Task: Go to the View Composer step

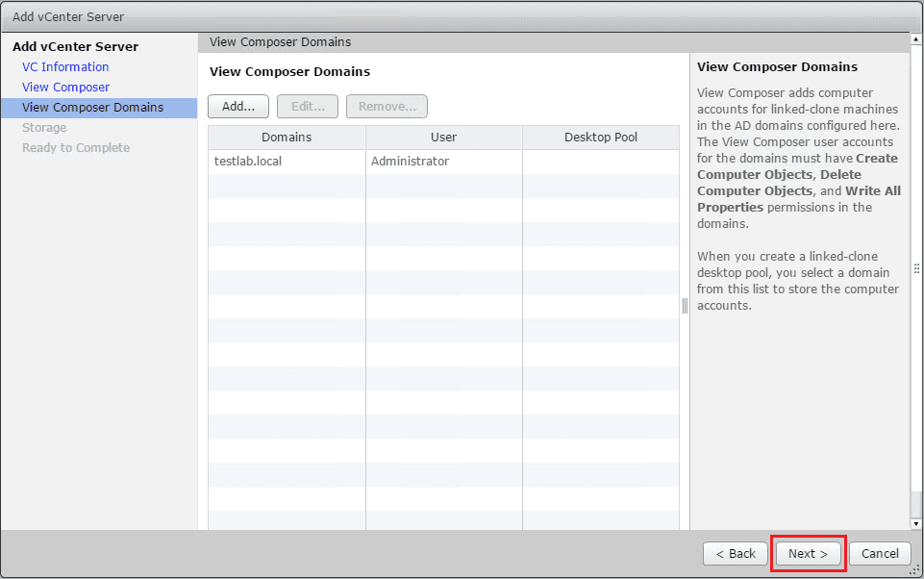Action: pos(66,87)
